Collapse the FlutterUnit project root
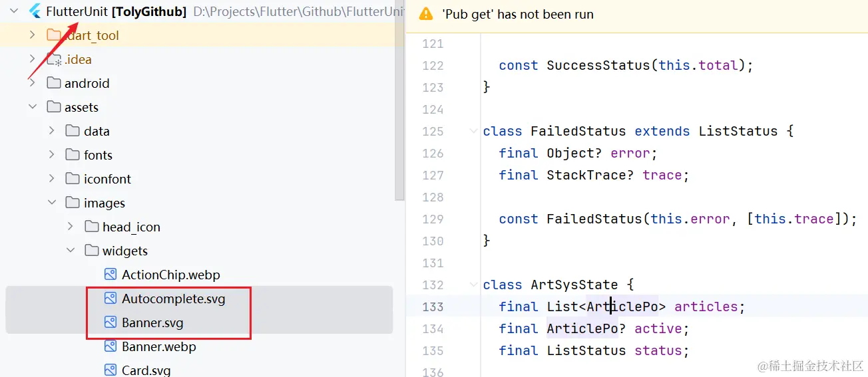This screenshot has height=377, width=868. pos(14,11)
